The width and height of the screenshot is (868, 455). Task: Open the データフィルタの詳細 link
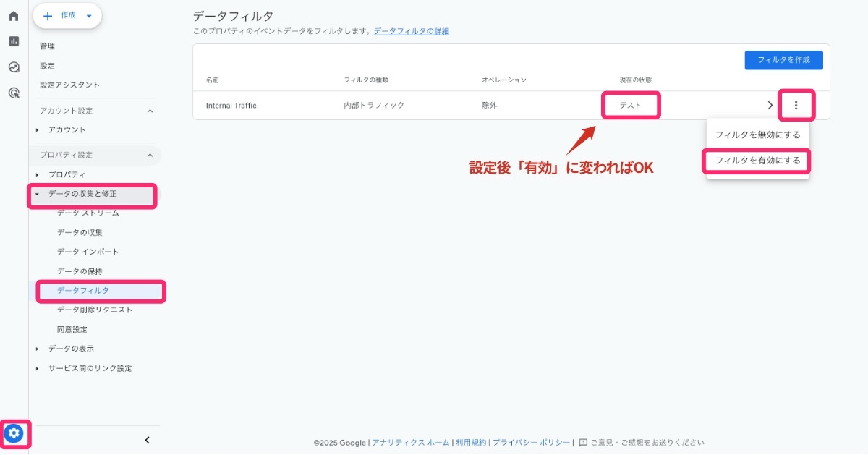tap(411, 31)
